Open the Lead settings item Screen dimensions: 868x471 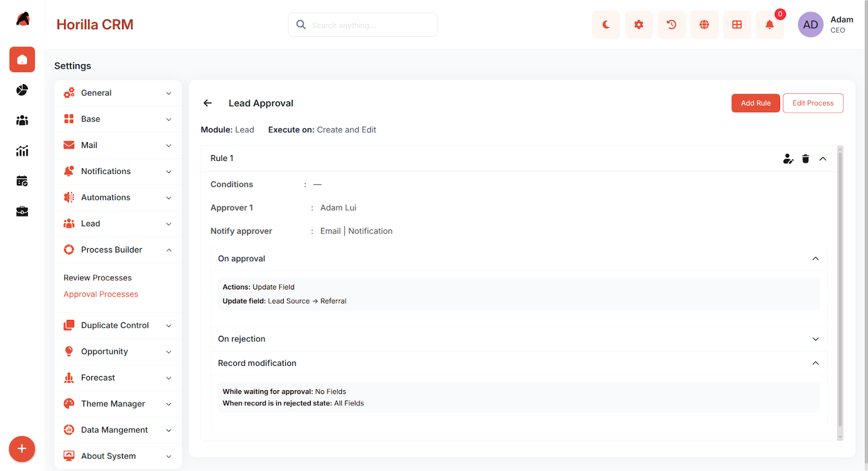118,224
